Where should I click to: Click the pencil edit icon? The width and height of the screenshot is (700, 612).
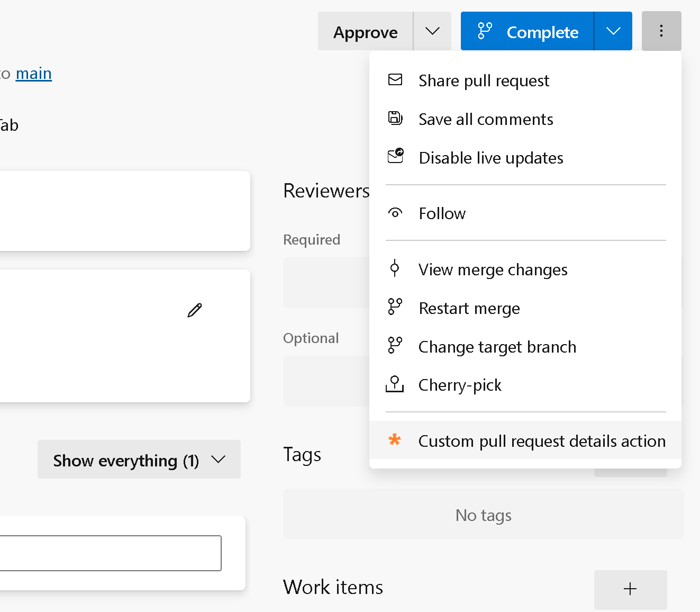(194, 310)
